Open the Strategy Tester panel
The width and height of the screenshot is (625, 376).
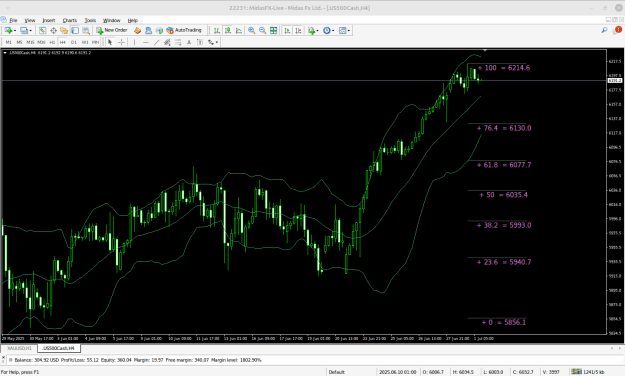pyautogui.click(x=86, y=30)
